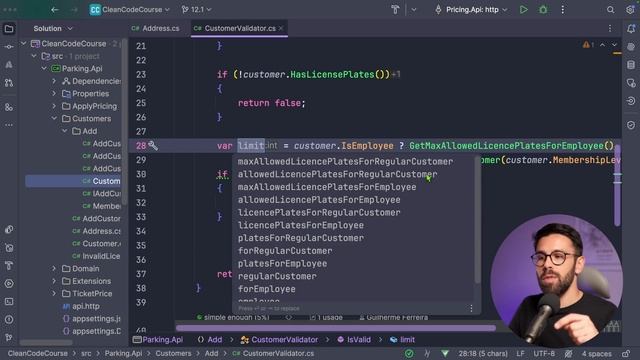
Task: Open api.http file in tree
Action: 81,306
